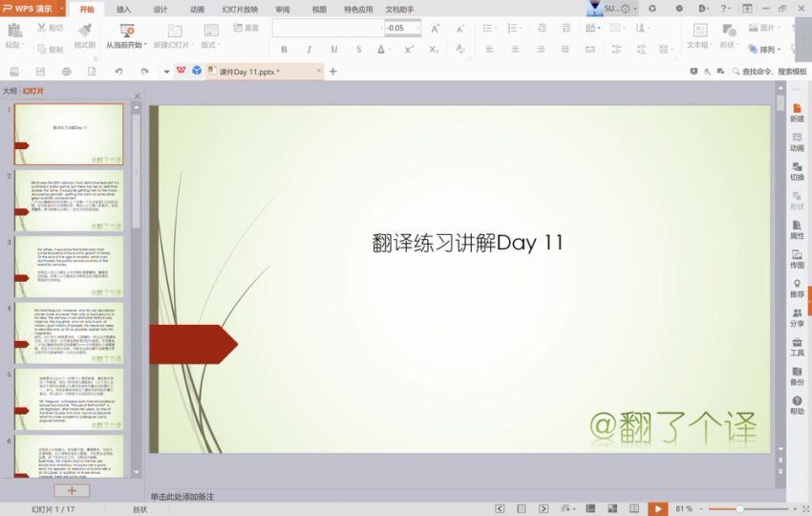Open the Picture (图片) insert dropdown
The height and width of the screenshot is (516, 812).
[x=764, y=28]
